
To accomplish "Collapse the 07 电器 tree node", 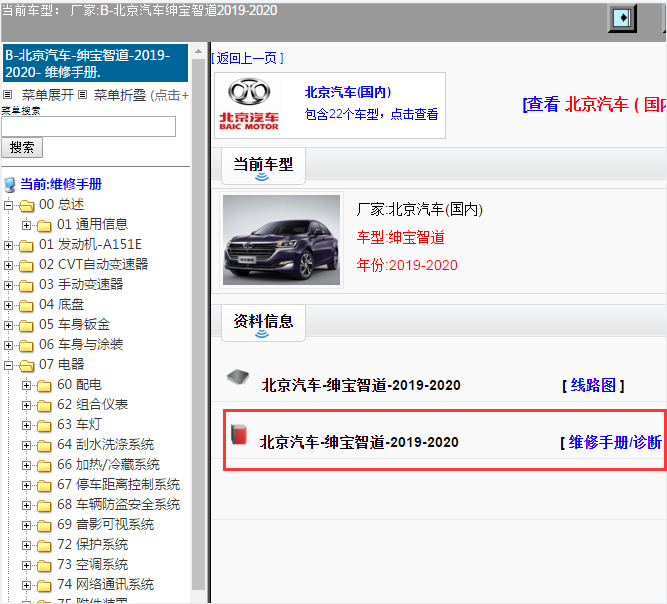I will click(x=8, y=365).
